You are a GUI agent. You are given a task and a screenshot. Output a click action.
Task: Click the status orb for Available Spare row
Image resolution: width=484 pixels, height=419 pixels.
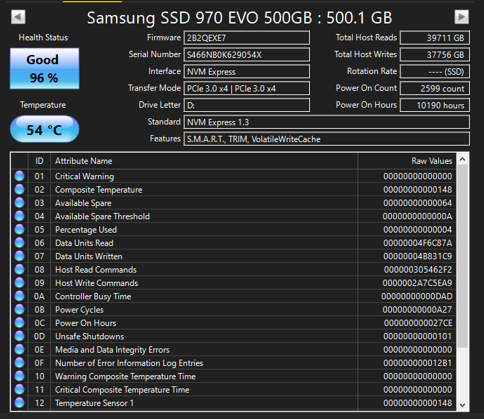click(x=20, y=203)
